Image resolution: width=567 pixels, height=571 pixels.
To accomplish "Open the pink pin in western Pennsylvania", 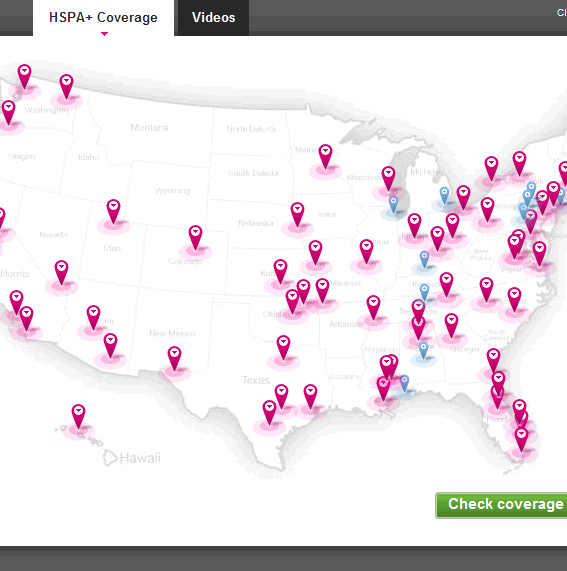I will (487, 210).
